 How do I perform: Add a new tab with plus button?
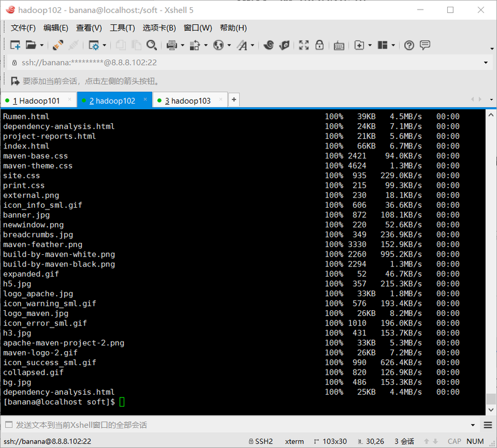point(234,100)
